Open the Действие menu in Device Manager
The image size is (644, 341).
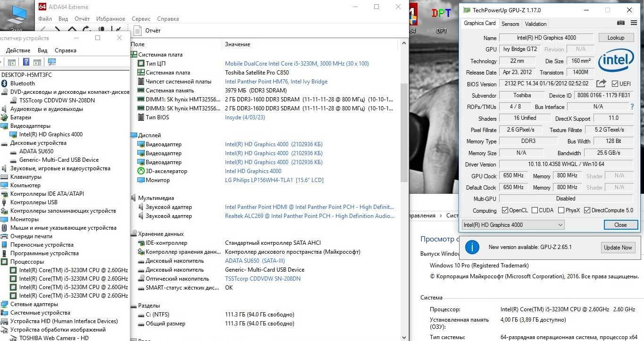[x=18, y=50]
